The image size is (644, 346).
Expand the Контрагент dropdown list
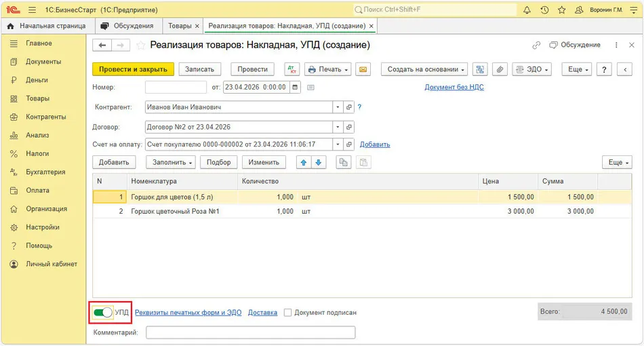tap(338, 107)
